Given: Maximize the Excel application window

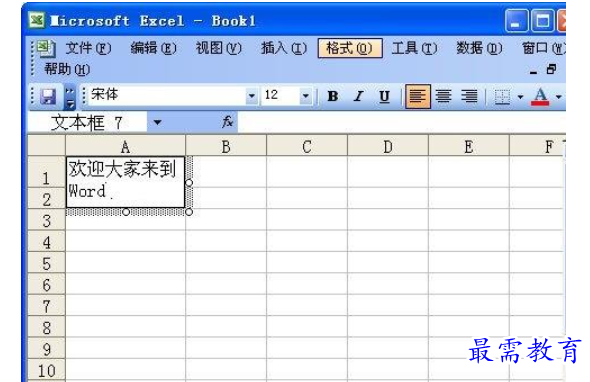Looking at the screenshot, I should click(542, 21).
